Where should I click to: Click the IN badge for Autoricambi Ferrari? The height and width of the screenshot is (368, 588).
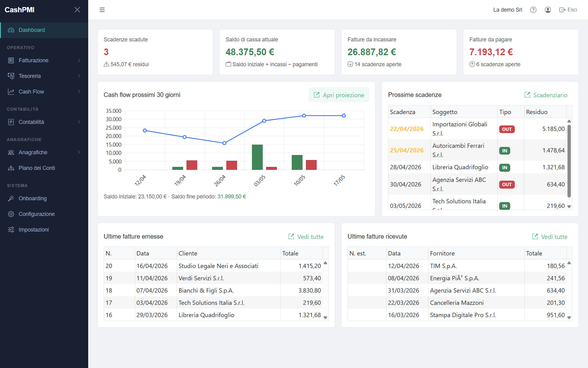click(x=505, y=151)
